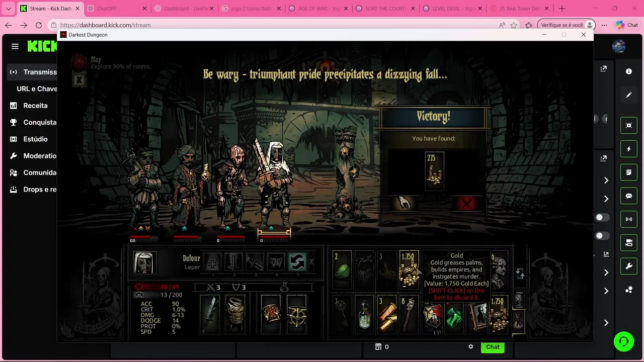Select the skeleton key in inventory
644x362 pixels.
[342, 315]
